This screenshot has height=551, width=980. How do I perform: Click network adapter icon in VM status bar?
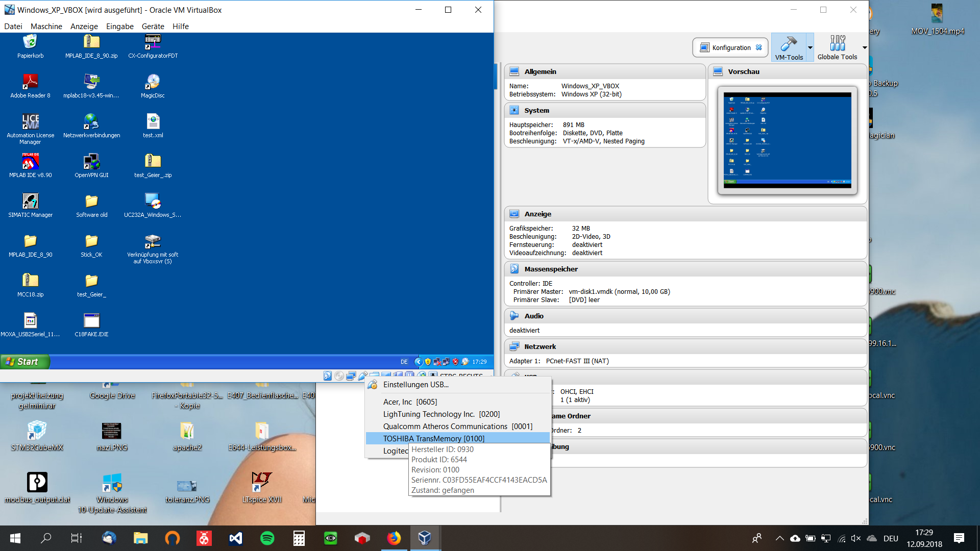pyautogui.click(x=351, y=376)
